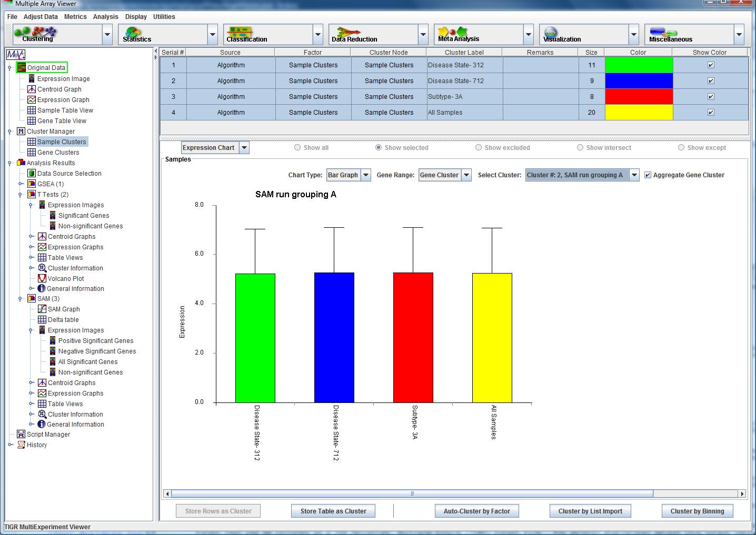Click the Meta Analysis toolbar icon

pos(453,33)
